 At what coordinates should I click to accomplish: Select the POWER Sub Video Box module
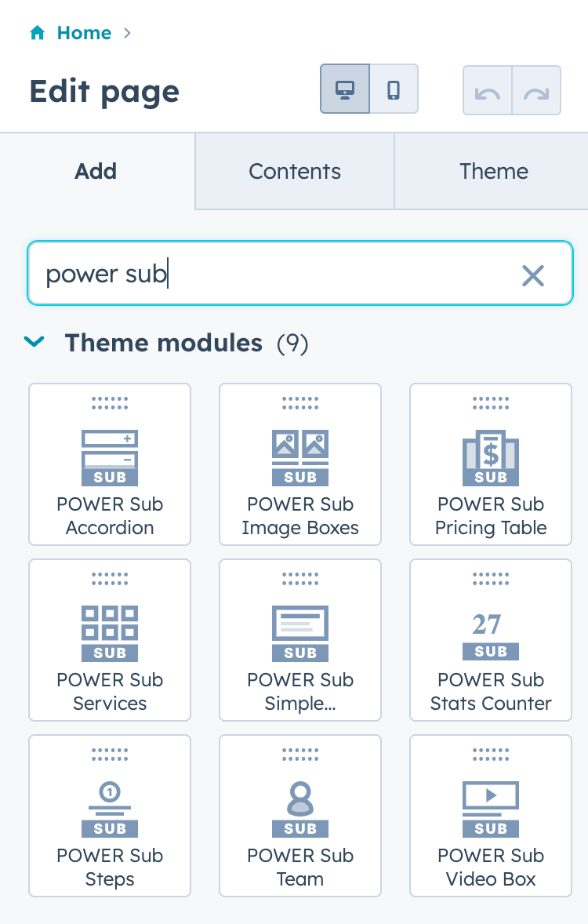click(490, 816)
